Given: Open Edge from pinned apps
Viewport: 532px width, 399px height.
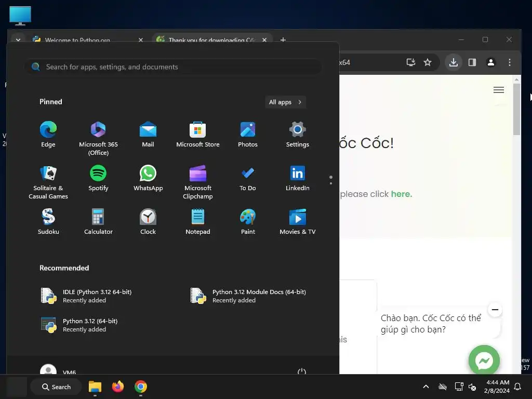Looking at the screenshot, I should (x=48, y=135).
